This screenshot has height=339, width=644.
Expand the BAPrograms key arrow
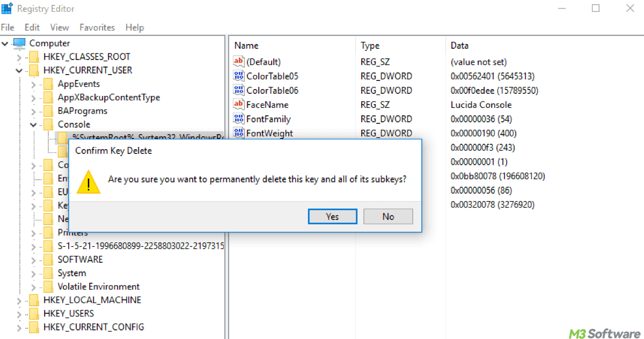(33, 111)
